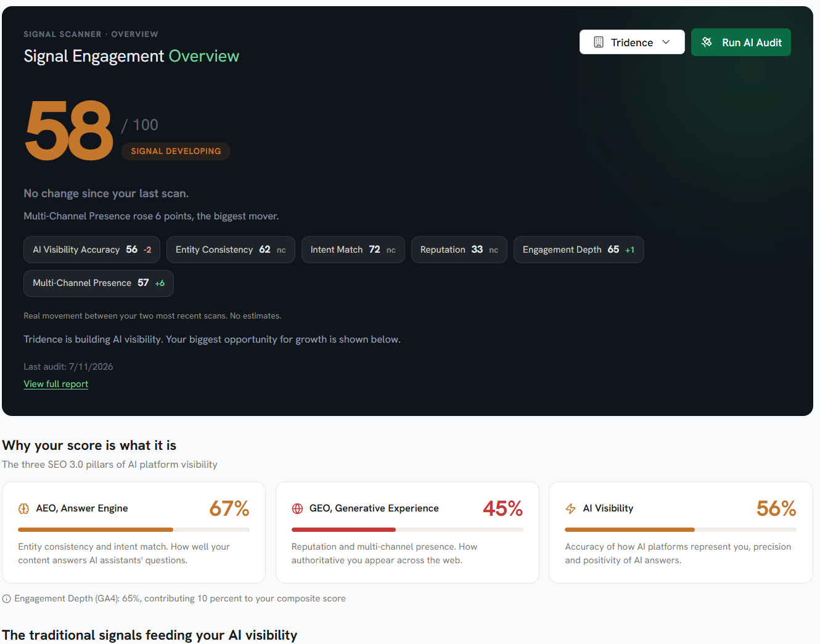Click the GEO, Generative Experience progress bar
The width and height of the screenshot is (820, 644).
tap(408, 529)
